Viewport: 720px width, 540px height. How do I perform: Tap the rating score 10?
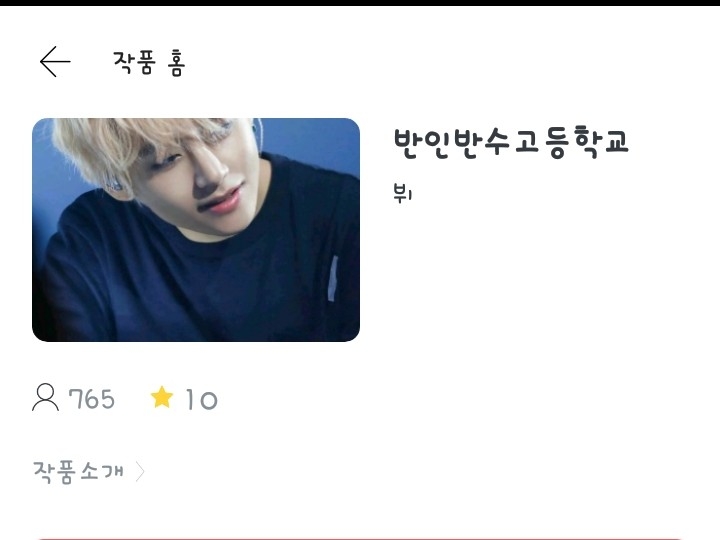(x=201, y=399)
